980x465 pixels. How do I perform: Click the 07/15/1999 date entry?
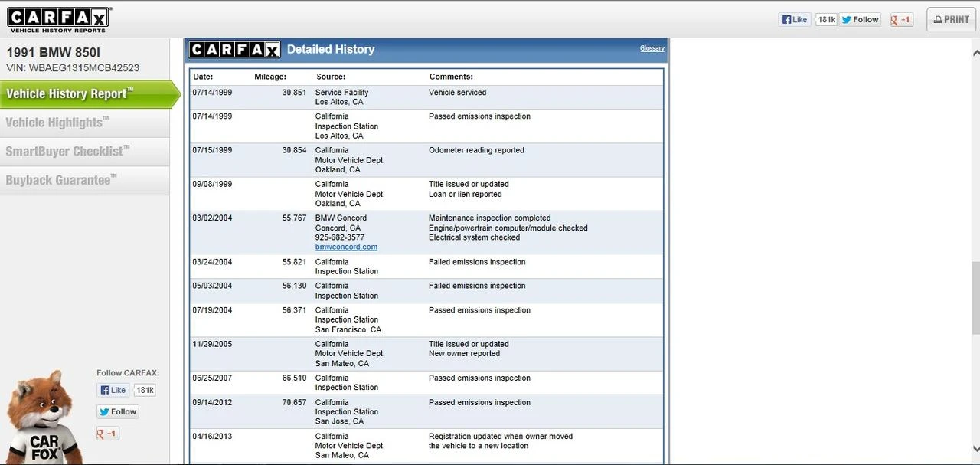click(212, 151)
